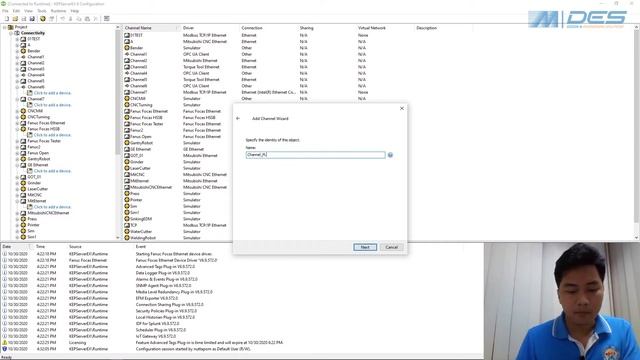Screen dimensions: 640x360
Task: Click the GantryRobot gear icon in the tree
Action: pyautogui.click(x=23, y=159)
